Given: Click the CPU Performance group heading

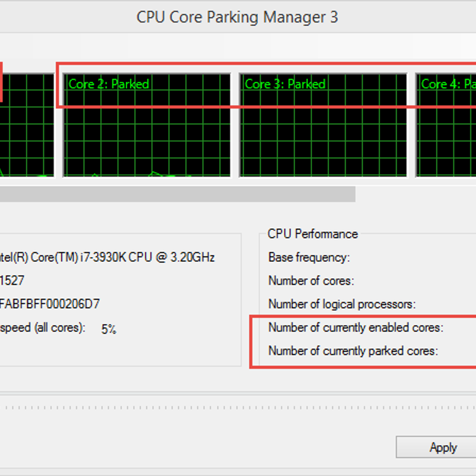Looking at the screenshot, I should pos(313,234).
